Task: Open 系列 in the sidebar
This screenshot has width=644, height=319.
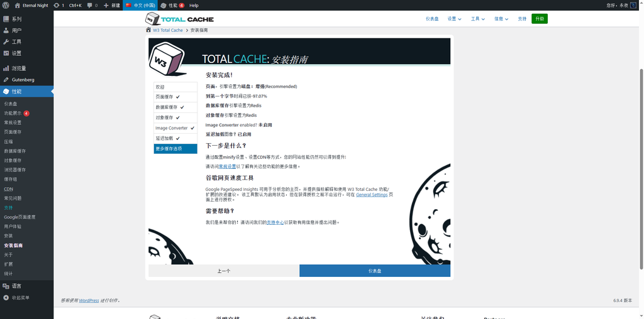Action: click(26, 19)
